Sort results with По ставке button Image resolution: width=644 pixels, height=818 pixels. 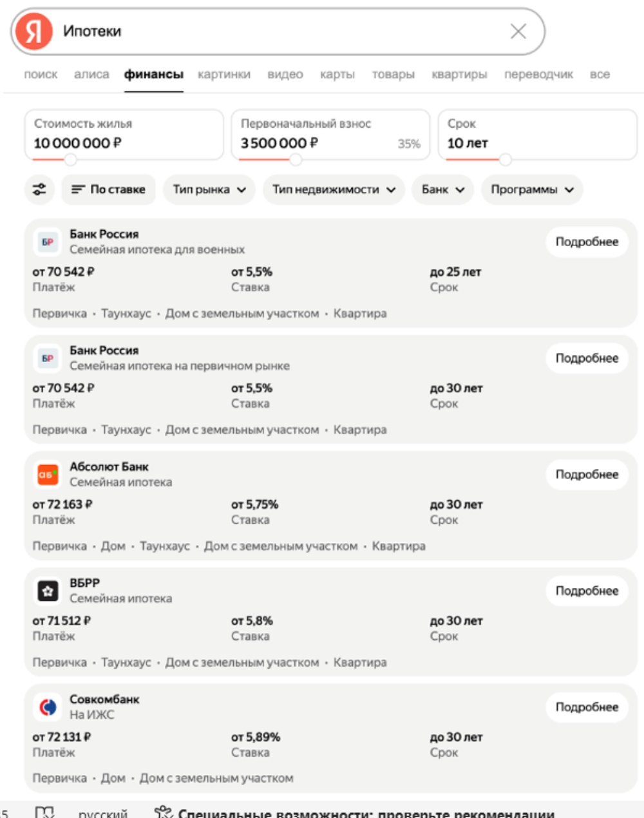click(108, 189)
